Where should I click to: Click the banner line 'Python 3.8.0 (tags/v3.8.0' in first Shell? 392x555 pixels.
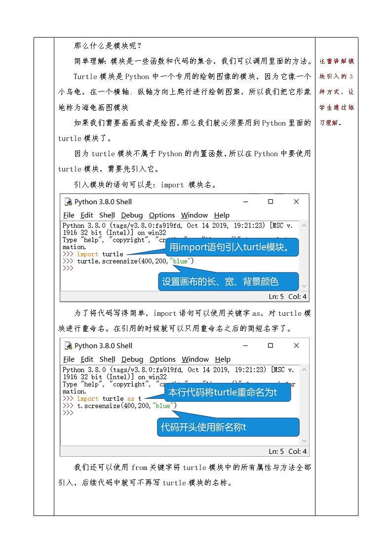coord(177,225)
